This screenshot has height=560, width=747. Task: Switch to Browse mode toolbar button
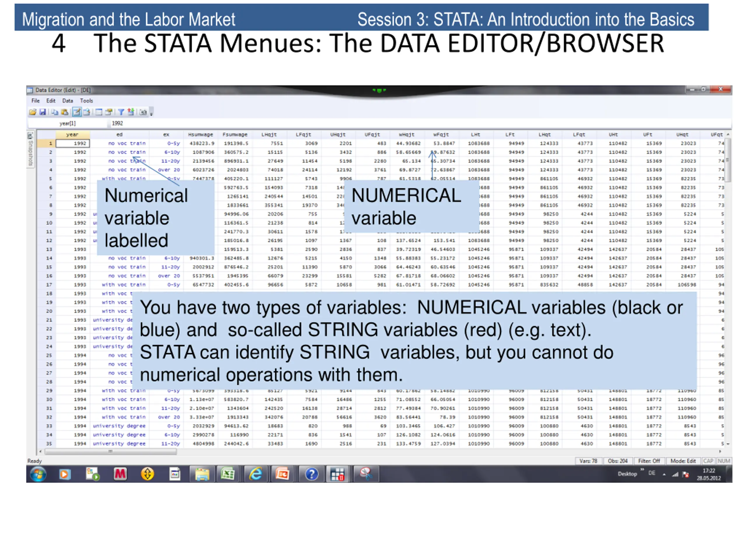coord(87,112)
